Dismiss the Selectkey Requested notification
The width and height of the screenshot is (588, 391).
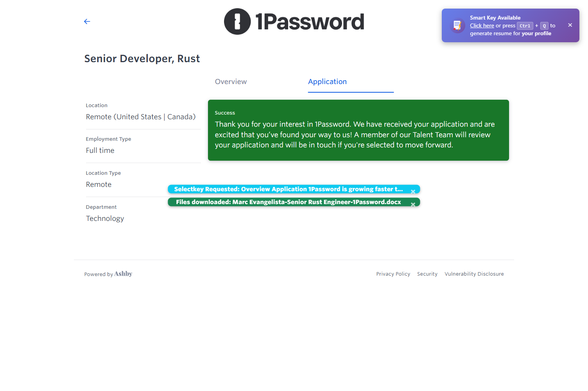coord(413,192)
